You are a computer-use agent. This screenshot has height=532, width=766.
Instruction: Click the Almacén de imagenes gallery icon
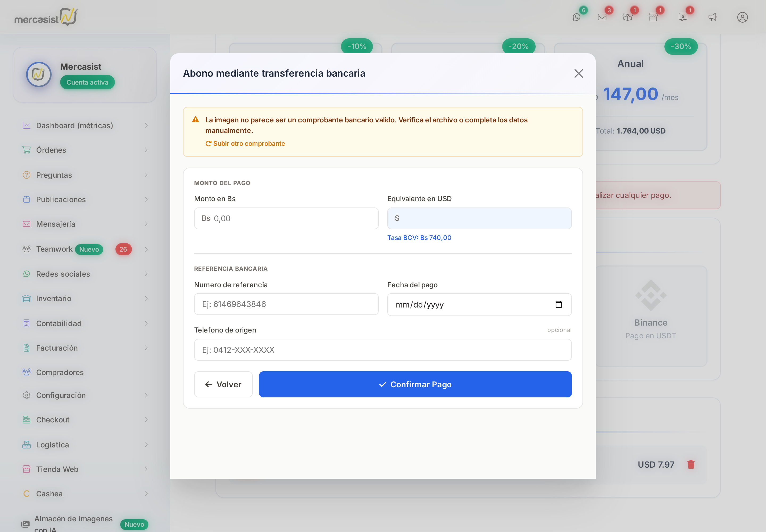pyautogui.click(x=26, y=524)
